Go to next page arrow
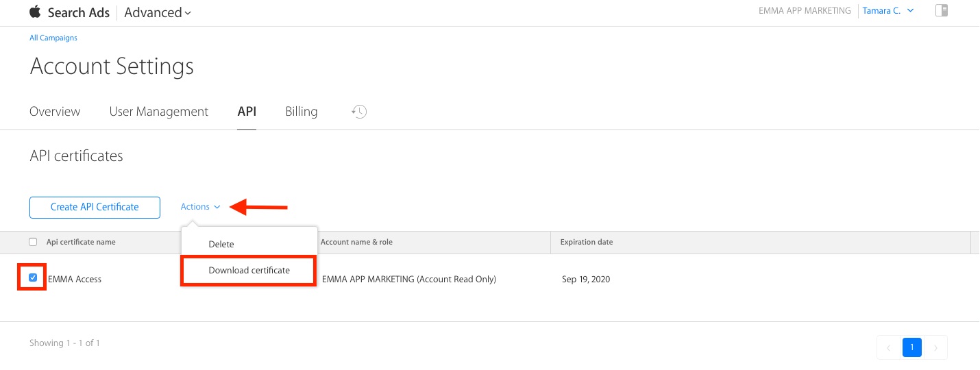This screenshot has width=980, height=370. coord(936,347)
